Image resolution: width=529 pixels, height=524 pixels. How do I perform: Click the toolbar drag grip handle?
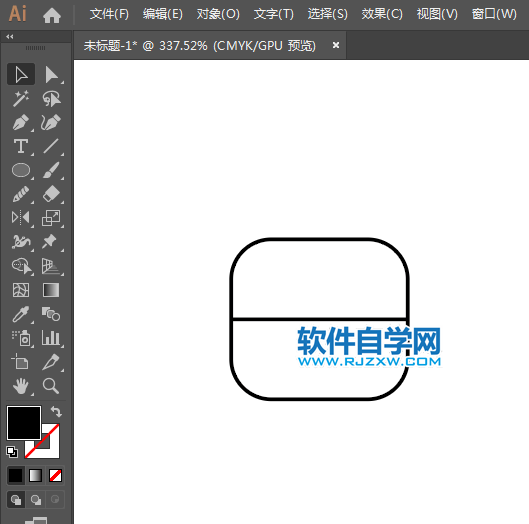coord(35,48)
